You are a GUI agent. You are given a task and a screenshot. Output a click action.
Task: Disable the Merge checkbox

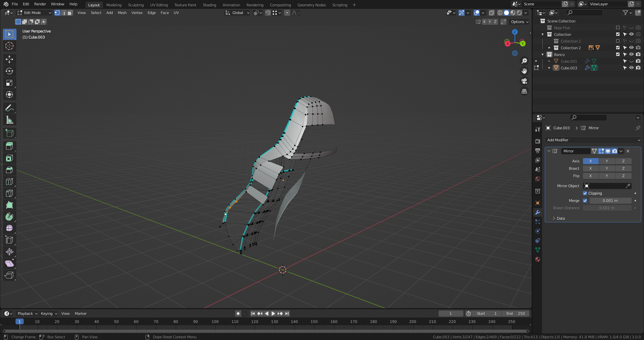585,201
